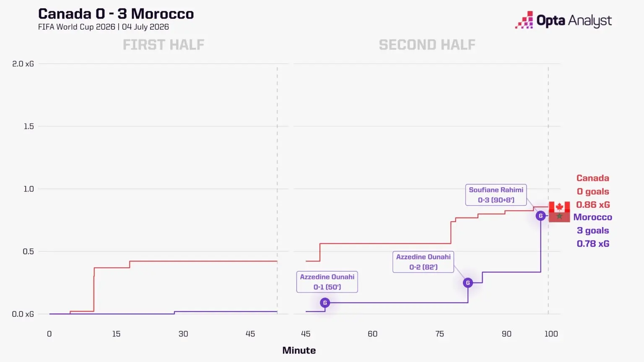Click the Canada flag icon

click(559, 207)
